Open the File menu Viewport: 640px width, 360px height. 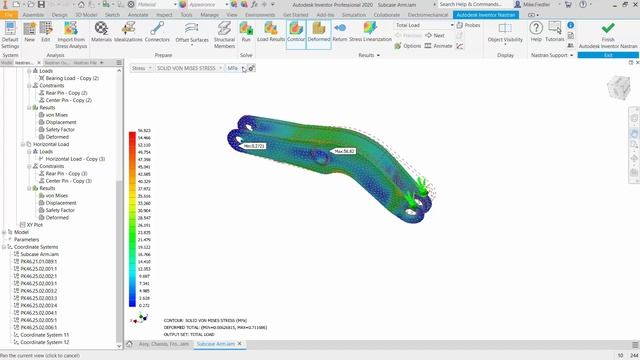[x=9, y=15]
